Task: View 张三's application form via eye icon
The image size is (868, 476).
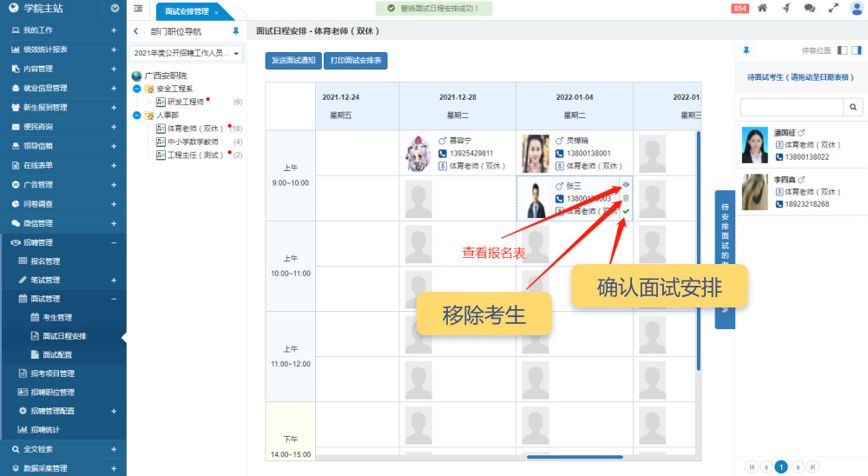Action: (x=626, y=185)
